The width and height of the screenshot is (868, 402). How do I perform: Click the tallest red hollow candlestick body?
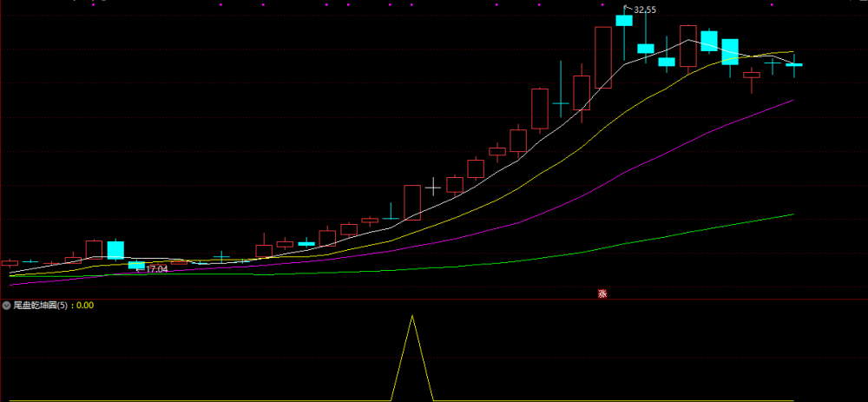coord(603,57)
